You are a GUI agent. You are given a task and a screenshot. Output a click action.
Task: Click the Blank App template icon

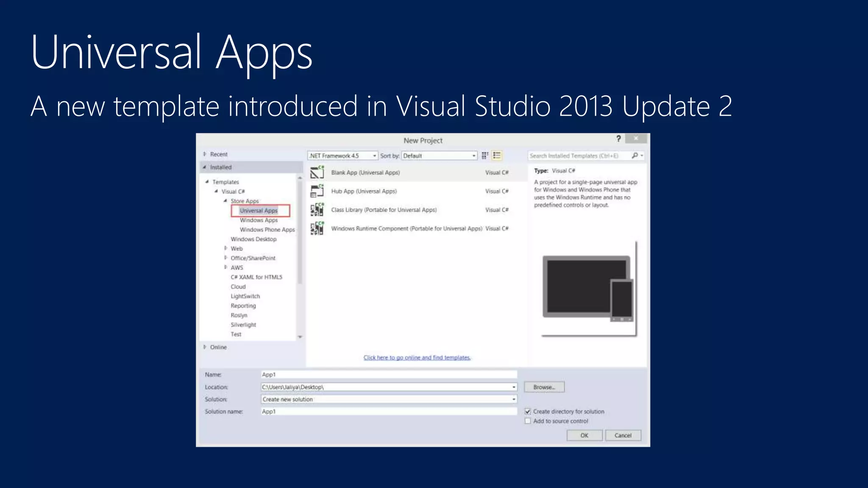click(317, 172)
